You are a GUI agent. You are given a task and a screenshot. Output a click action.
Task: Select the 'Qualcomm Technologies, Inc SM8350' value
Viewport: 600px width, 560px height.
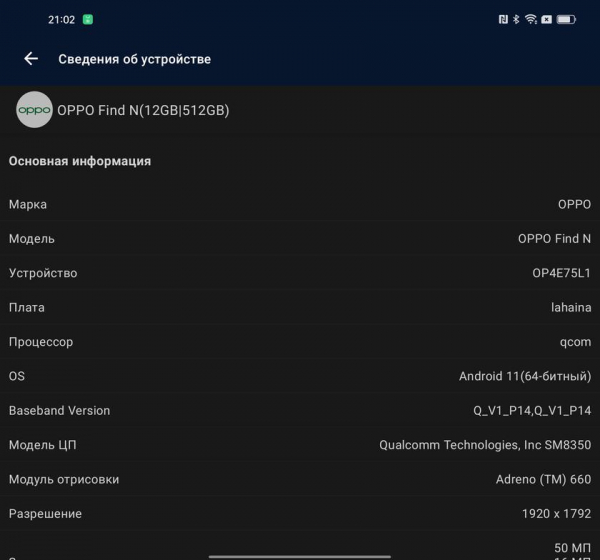tap(485, 445)
